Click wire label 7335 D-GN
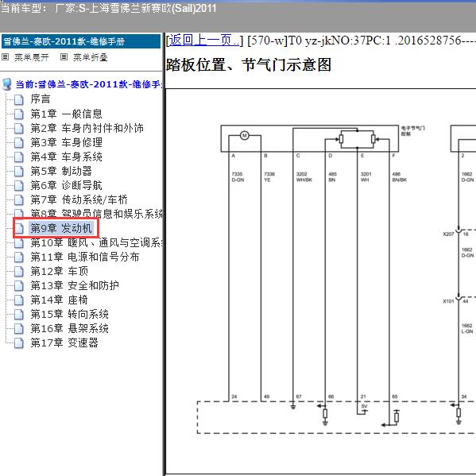Image resolution: width=476 pixels, height=476 pixels. click(238, 177)
